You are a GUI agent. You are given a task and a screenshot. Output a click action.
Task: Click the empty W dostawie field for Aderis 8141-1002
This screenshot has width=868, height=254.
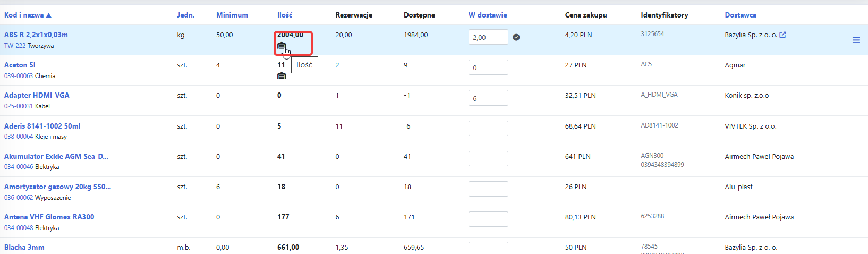(488, 128)
